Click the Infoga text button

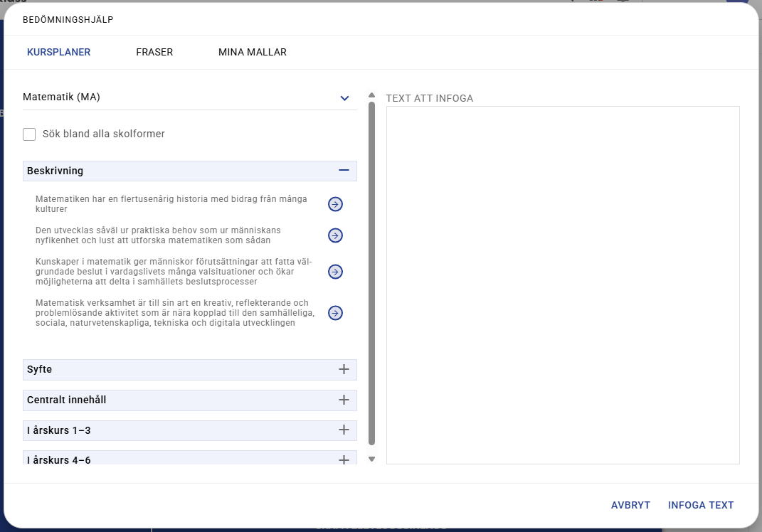pos(701,505)
